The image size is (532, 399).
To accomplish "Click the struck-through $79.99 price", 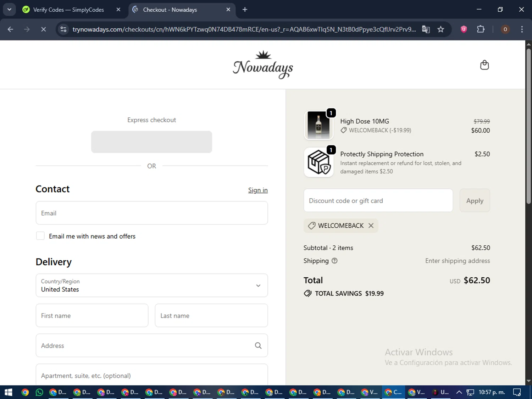I will pos(482,121).
